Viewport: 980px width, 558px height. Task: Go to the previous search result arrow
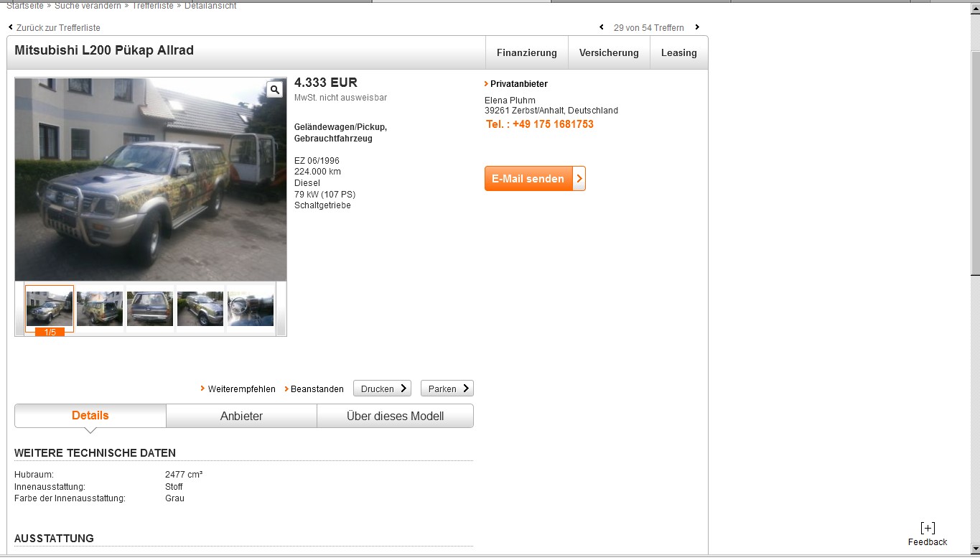[x=602, y=27]
